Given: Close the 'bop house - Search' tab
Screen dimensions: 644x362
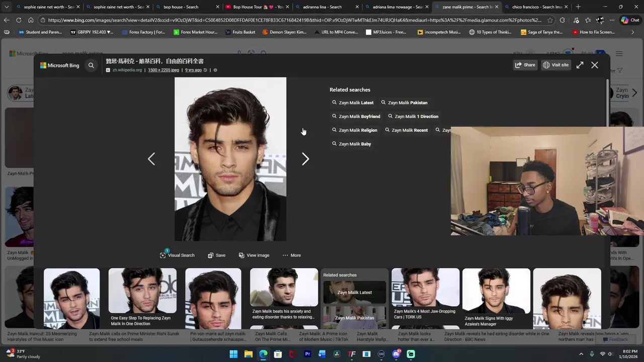Looking at the screenshot, I should tap(217, 7).
